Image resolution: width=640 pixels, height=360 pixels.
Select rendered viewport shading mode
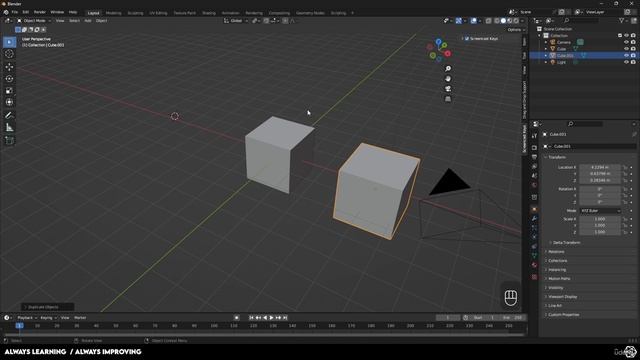[516, 21]
